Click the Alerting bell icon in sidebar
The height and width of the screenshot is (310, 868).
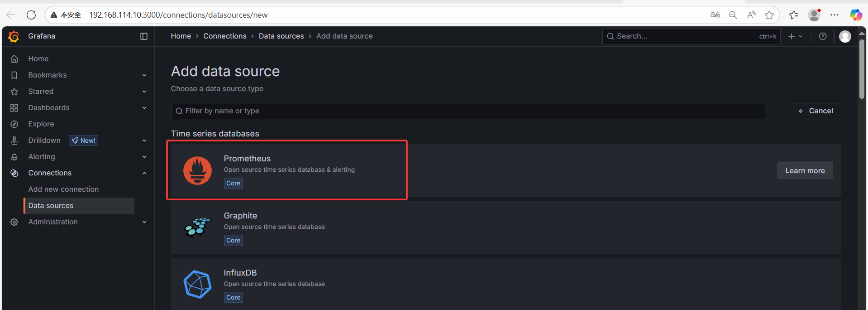(x=14, y=157)
